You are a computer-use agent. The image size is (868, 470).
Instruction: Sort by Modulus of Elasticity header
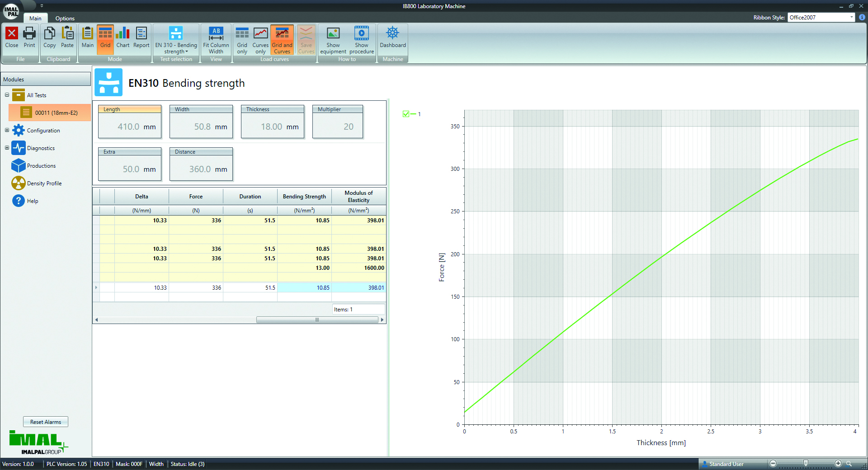(359, 197)
